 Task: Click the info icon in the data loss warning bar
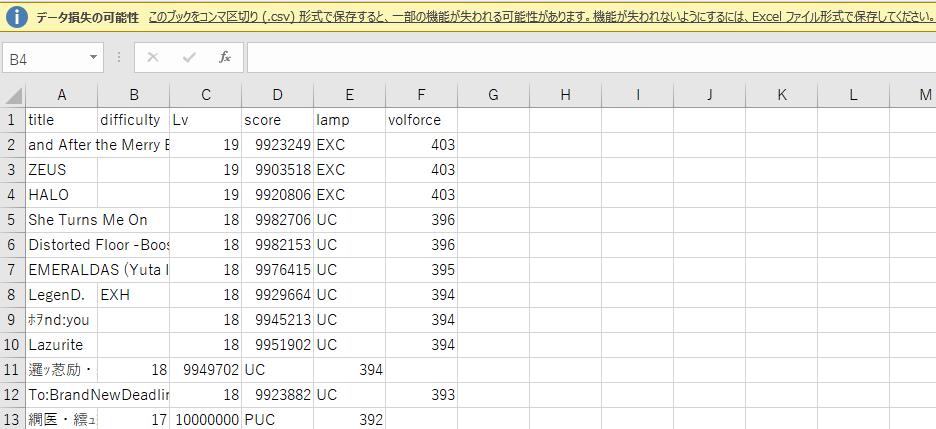(x=17, y=17)
